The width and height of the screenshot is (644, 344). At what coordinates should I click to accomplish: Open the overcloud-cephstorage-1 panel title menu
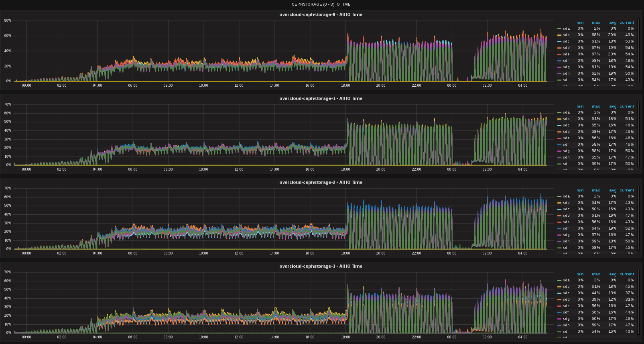click(x=321, y=98)
